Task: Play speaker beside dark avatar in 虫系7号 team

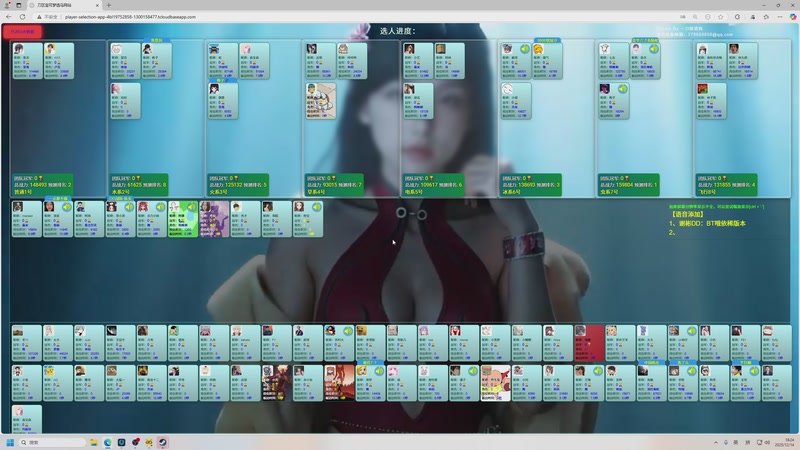Action: pyautogui.click(x=622, y=89)
